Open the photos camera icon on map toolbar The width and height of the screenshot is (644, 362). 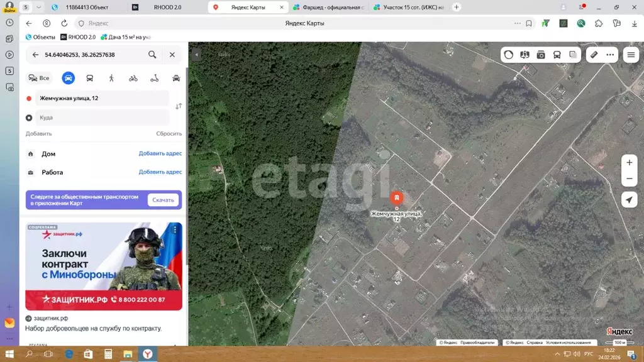click(540, 55)
